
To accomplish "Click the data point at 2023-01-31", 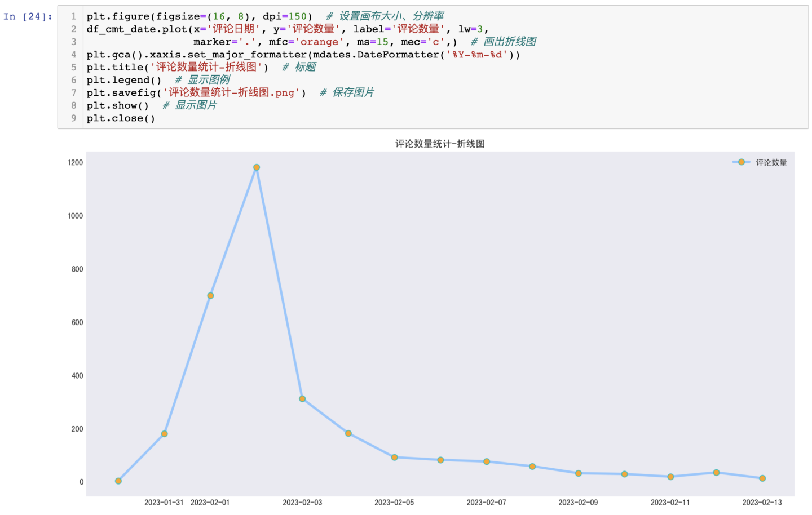I will (x=164, y=434).
